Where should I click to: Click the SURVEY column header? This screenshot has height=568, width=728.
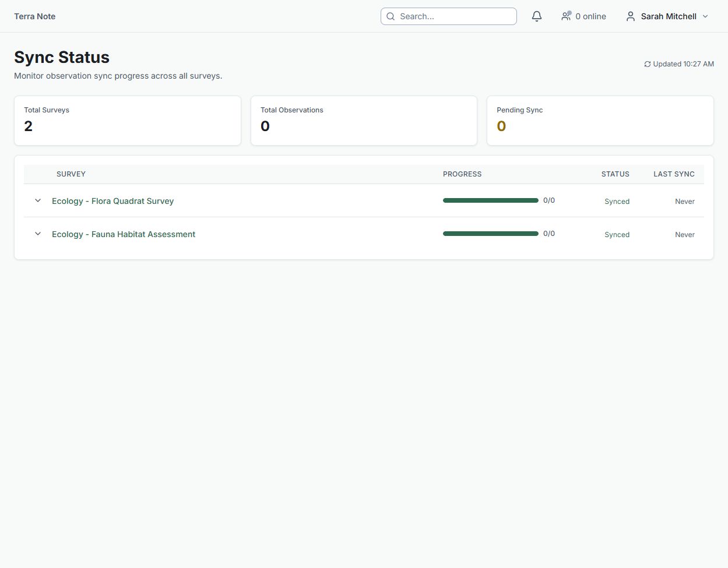pyautogui.click(x=71, y=174)
